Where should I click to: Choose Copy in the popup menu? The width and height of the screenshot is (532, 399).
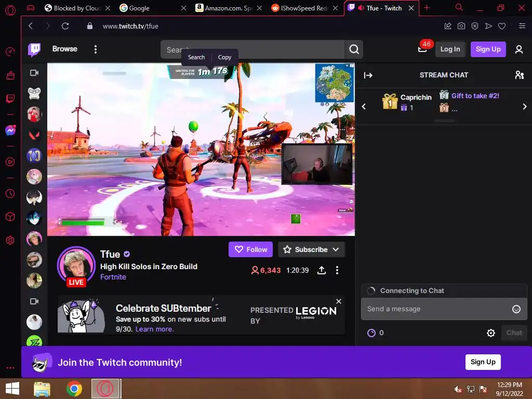(224, 57)
